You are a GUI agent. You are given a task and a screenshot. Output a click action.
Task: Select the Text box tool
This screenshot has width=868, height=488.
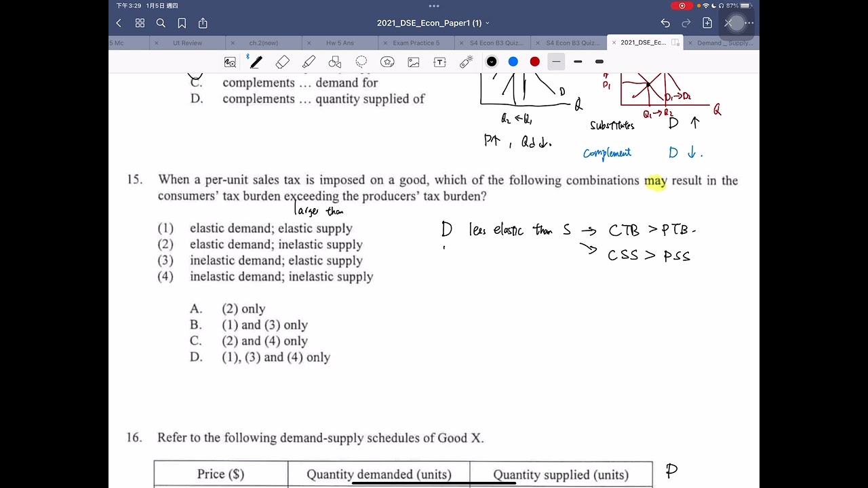click(439, 62)
